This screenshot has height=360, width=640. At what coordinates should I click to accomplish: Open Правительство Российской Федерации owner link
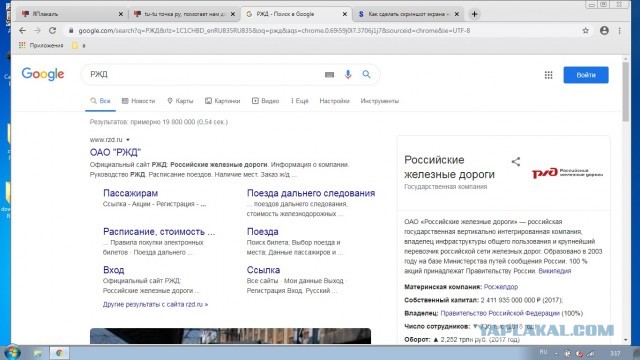(500, 313)
